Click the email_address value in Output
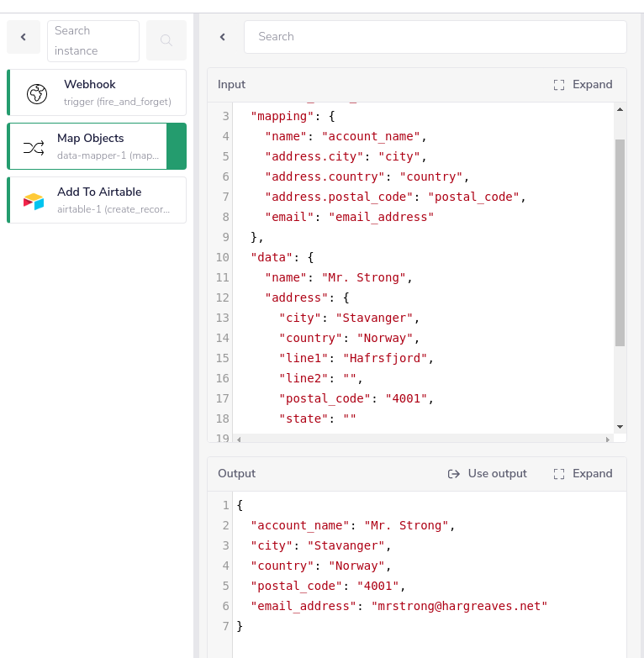 pyautogui.click(x=458, y=606)
